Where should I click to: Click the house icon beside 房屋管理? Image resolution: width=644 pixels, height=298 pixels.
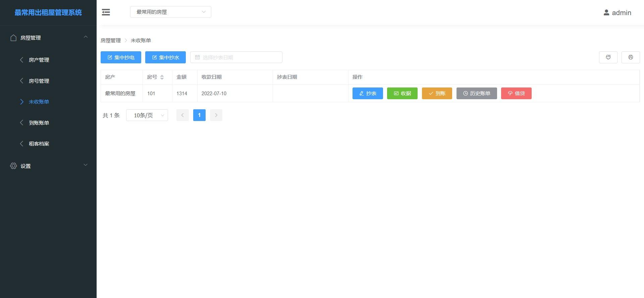click(13, 38)
